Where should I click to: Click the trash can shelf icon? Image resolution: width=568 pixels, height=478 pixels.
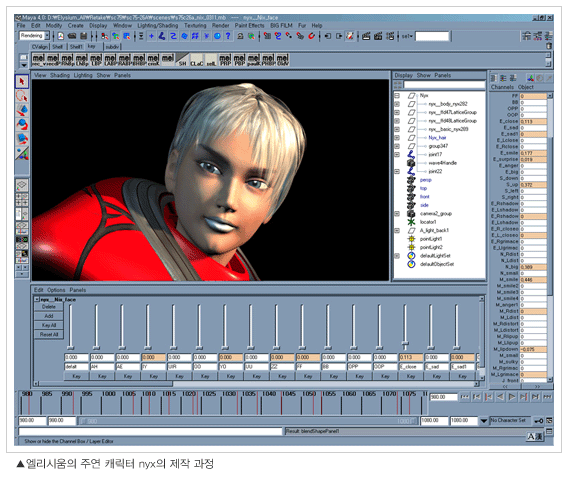(x=549, y=46)
